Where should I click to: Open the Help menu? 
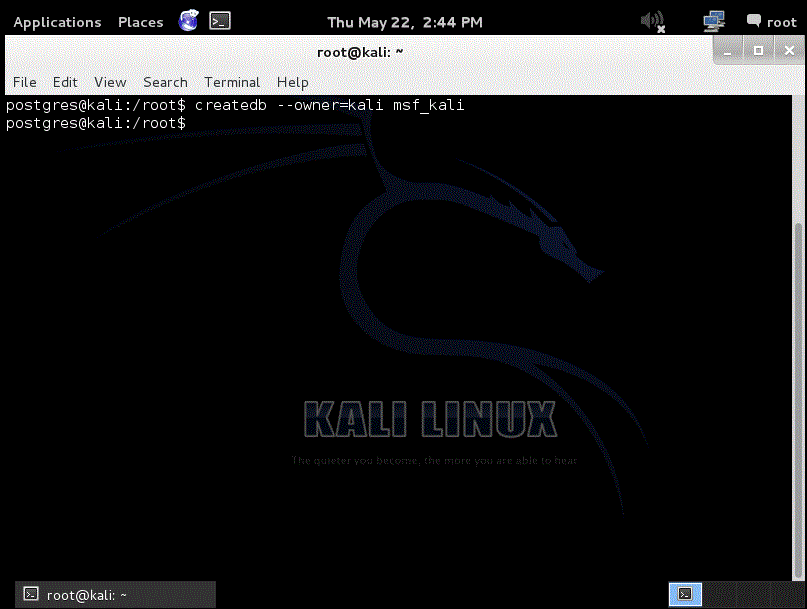coord(292,82)
